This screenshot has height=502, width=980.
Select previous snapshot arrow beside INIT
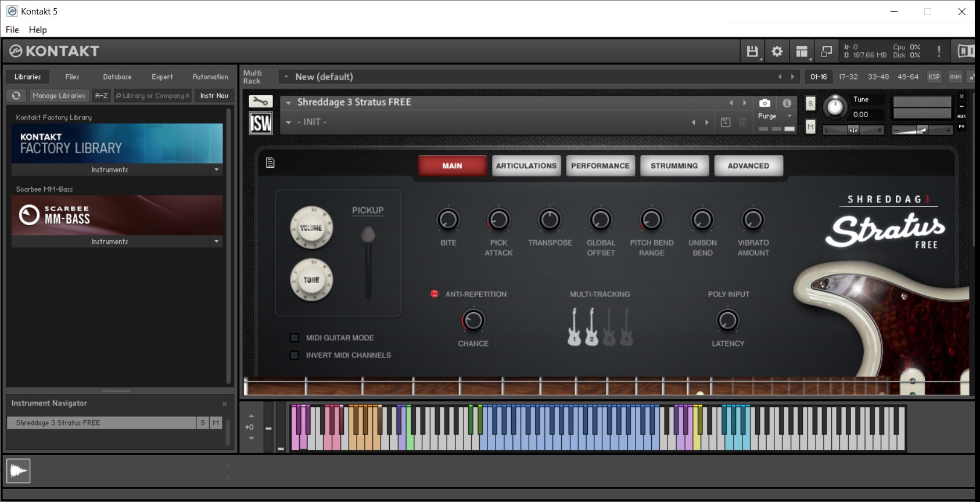[693, 122]
